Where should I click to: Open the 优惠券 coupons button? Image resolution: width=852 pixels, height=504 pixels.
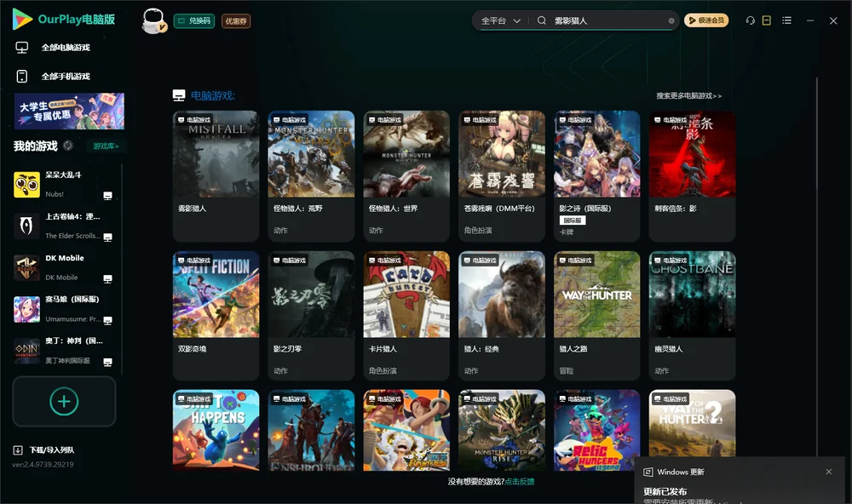tap(236, 21)
